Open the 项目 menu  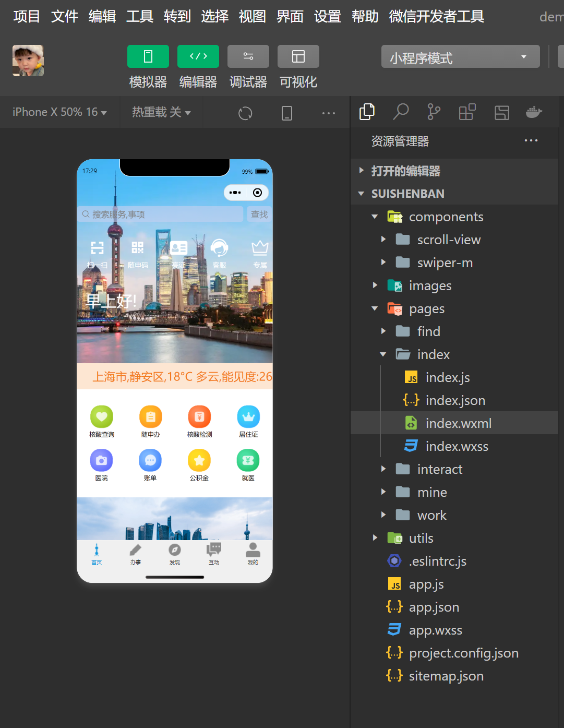click(x=27, y=16)
